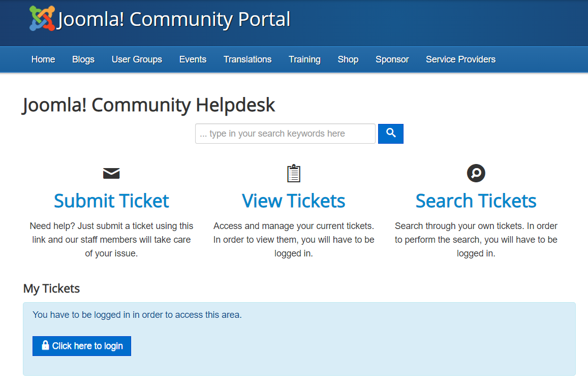Screen dimensions: 588x390
Task: Open the Sponsor menu item
Action: pyautogui.click(x=392, y=59)
